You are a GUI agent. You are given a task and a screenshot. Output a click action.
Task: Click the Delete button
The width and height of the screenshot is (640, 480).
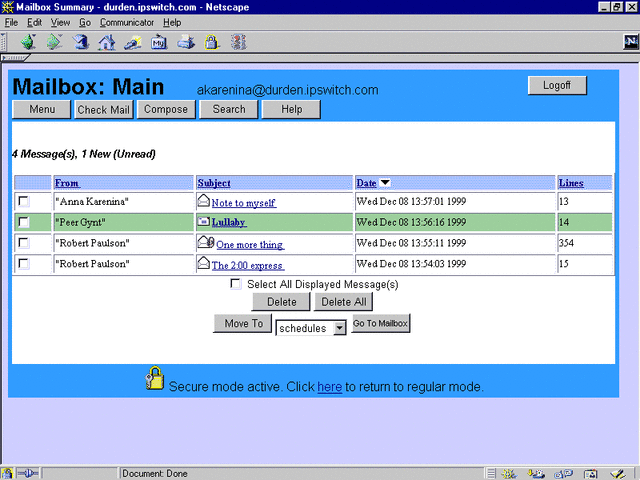click(281, 302)
